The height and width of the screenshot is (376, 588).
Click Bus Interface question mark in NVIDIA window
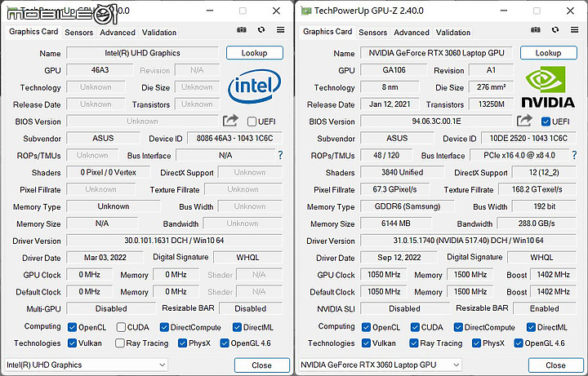coord(574,155)
